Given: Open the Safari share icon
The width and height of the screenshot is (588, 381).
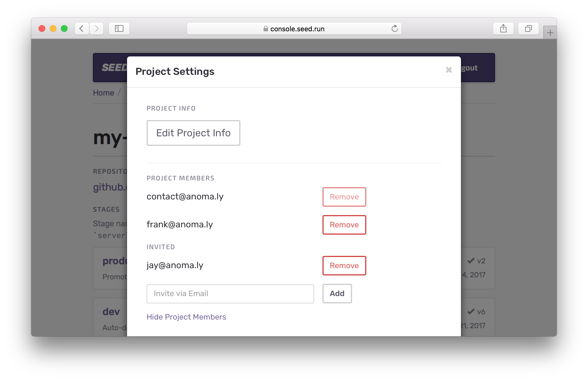Looking at the screenshot, I should pyautogui.click(x=503, y=28).
